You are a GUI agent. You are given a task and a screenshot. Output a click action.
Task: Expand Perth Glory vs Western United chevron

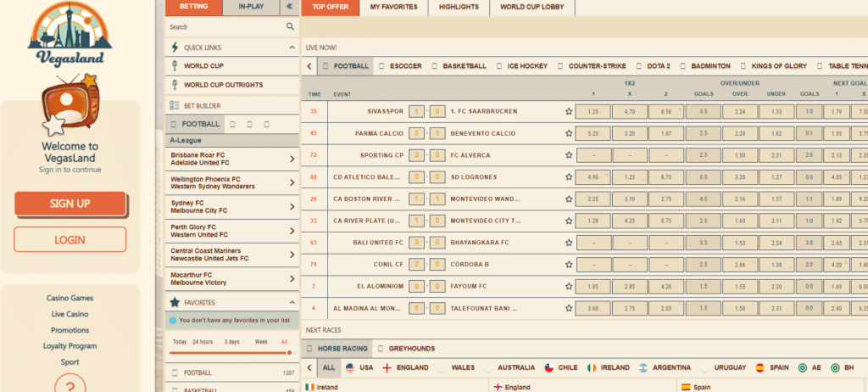coord(292,231)
